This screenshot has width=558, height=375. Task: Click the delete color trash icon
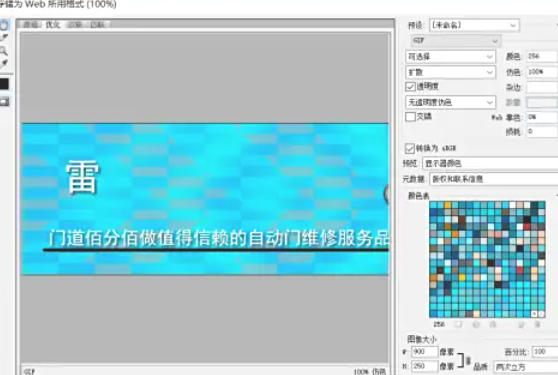click(537, 324)
